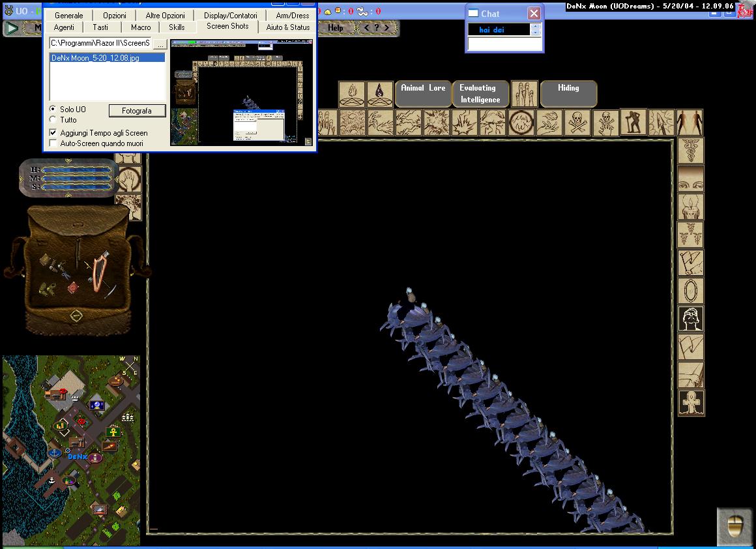Cast the dark flame pentagram spell icon
756x549 pixels.
(380, 94)
